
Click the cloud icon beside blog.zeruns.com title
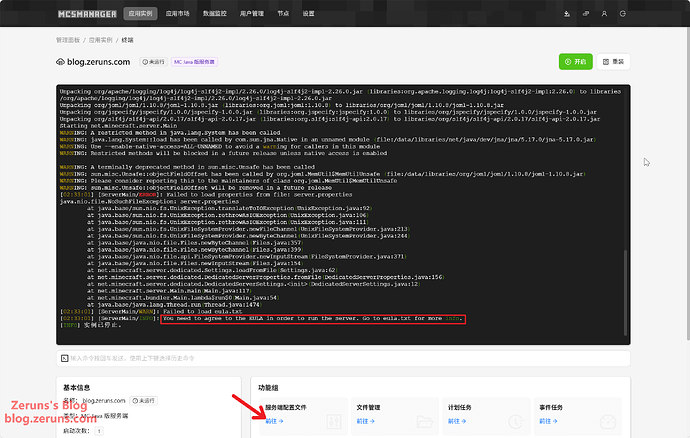click(60, 62)
